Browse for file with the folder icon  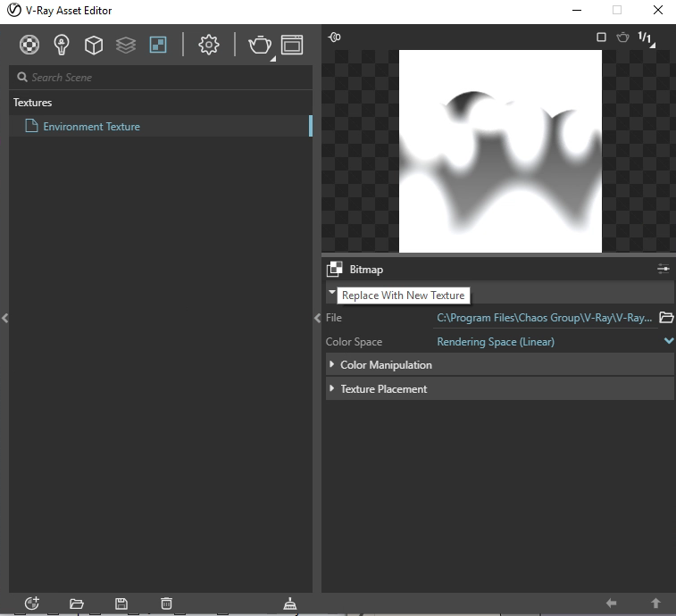point(666,318)
